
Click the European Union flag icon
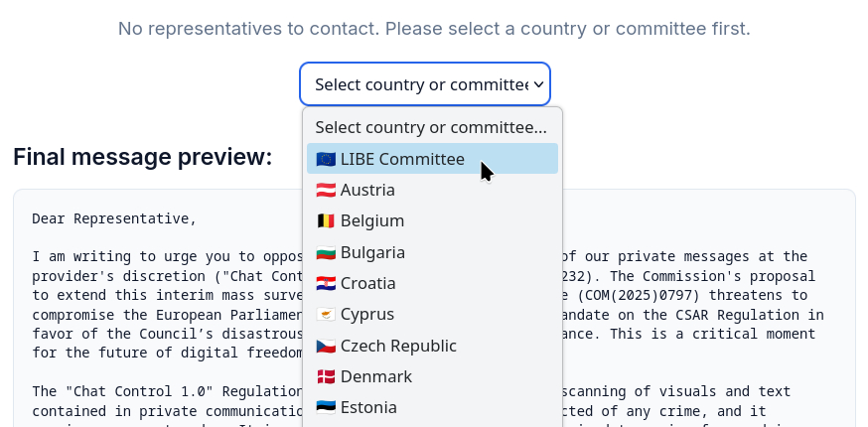[325, 159]
